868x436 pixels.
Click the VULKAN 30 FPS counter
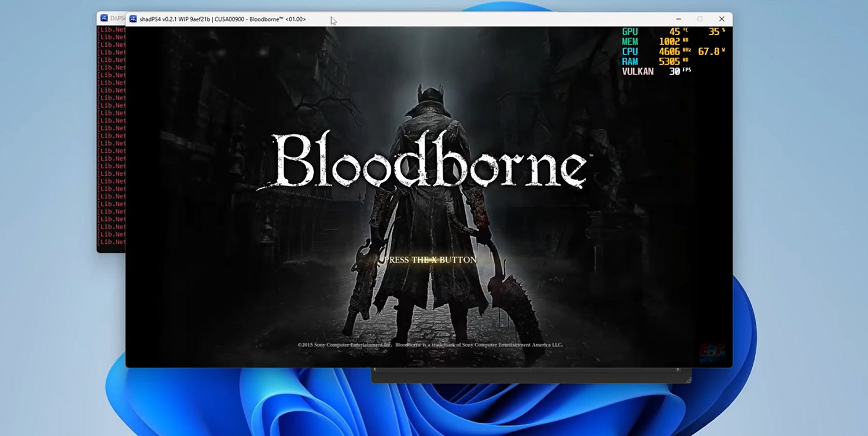click(x=656, y=72)
